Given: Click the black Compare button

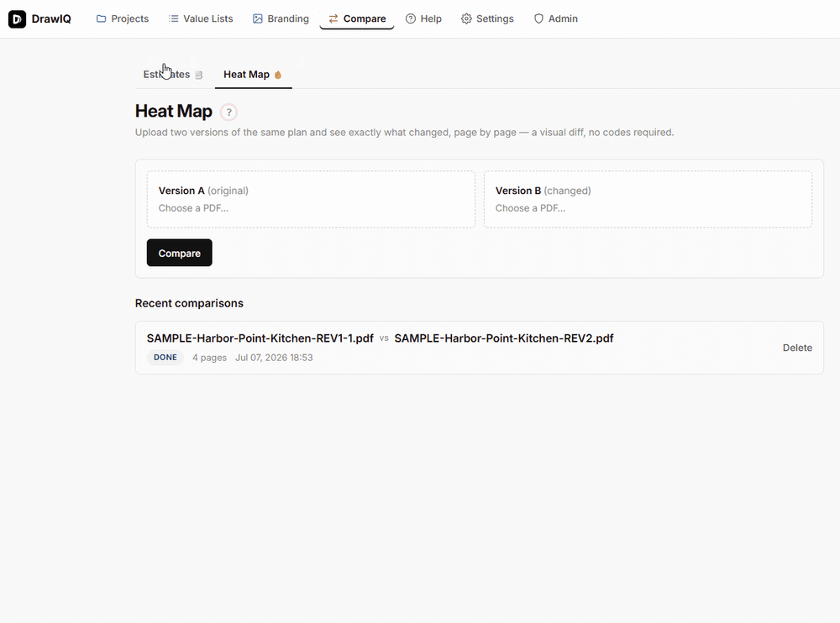Looking at the screenshot, I should pyautogui.click(x=180, y=253).
